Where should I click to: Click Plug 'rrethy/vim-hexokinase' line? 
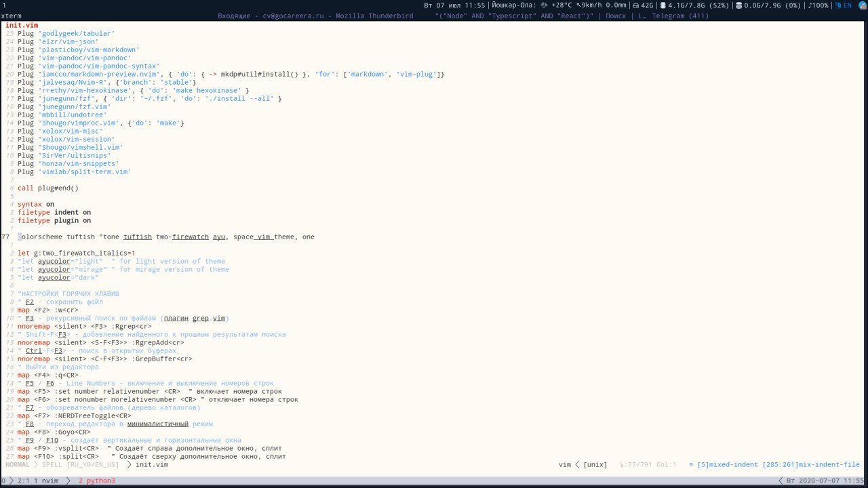(x=134, y=90)
